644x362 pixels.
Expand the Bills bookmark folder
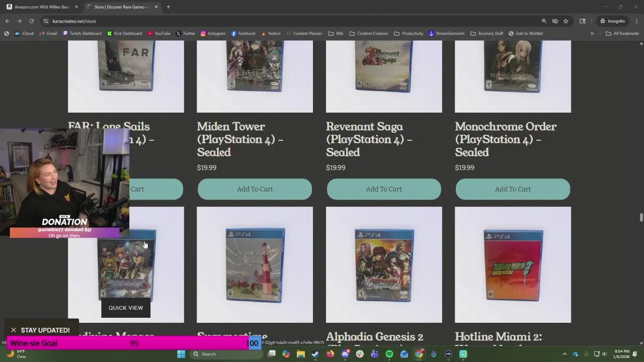[x=336, y=34]
